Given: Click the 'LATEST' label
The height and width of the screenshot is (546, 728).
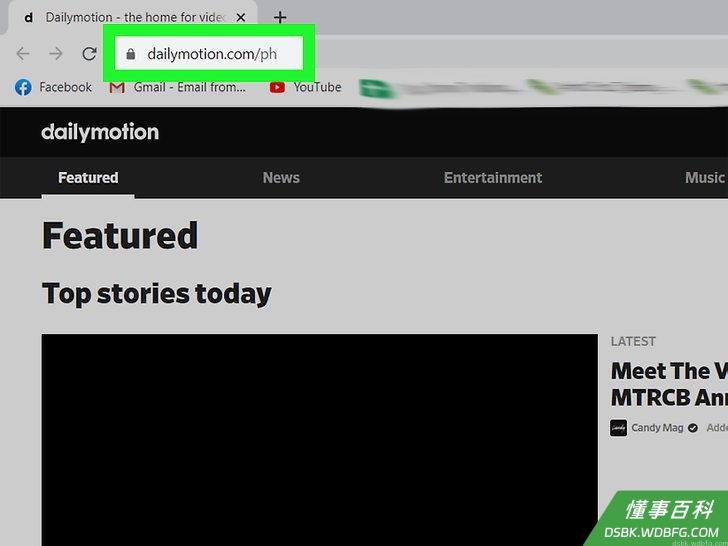Looking at the screenshot, I should coord(633,341).
